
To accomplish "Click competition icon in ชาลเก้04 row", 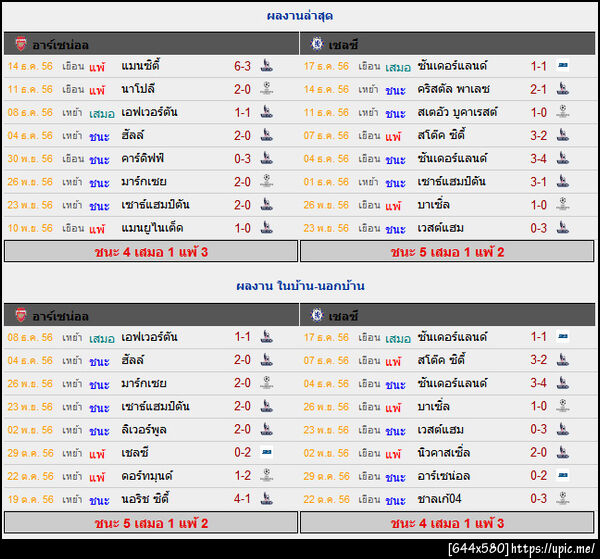I will (x=562, y=499).
